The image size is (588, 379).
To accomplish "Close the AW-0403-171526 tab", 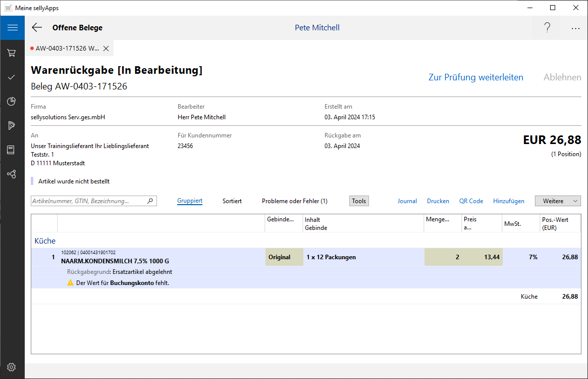I will [106, 49].
